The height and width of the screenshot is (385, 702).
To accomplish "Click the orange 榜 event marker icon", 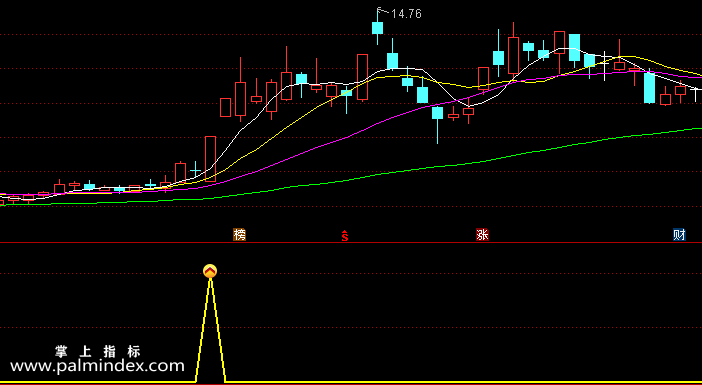I will pyautogui.click(x=240, y=234).
